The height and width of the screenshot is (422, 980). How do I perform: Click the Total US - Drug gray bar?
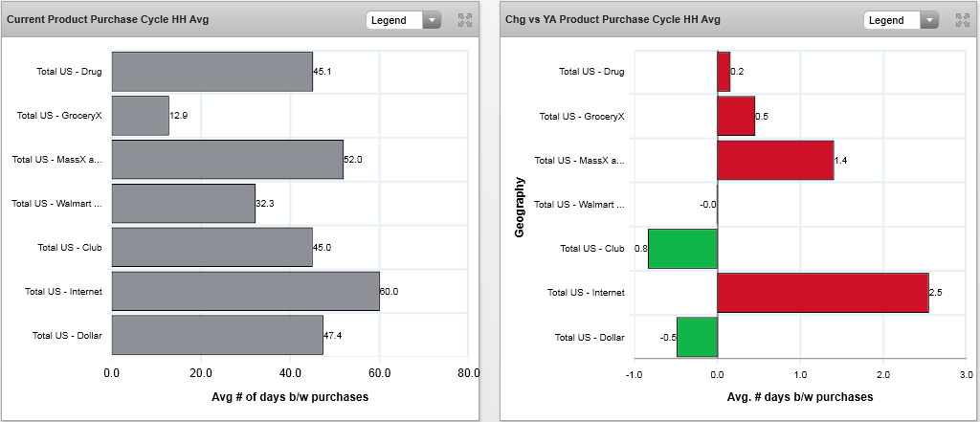pyautogui.click(x=212, y=71)
